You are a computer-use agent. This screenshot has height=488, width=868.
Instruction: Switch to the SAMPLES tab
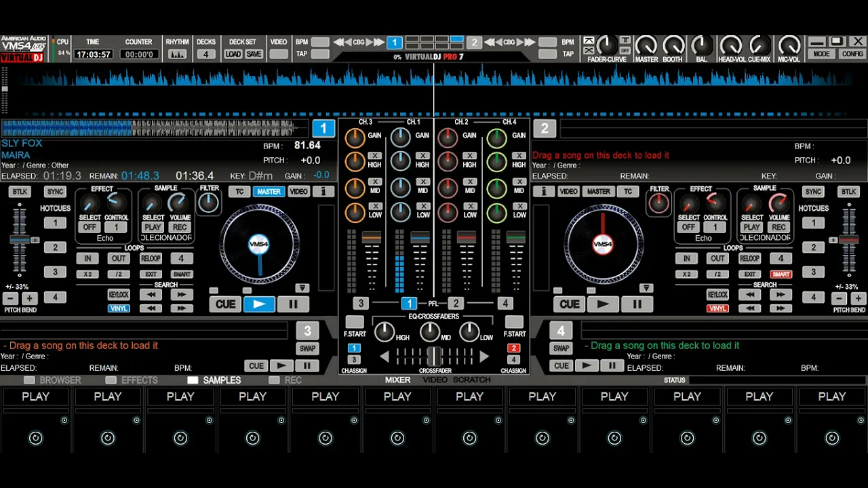click(x=214, y=380)
